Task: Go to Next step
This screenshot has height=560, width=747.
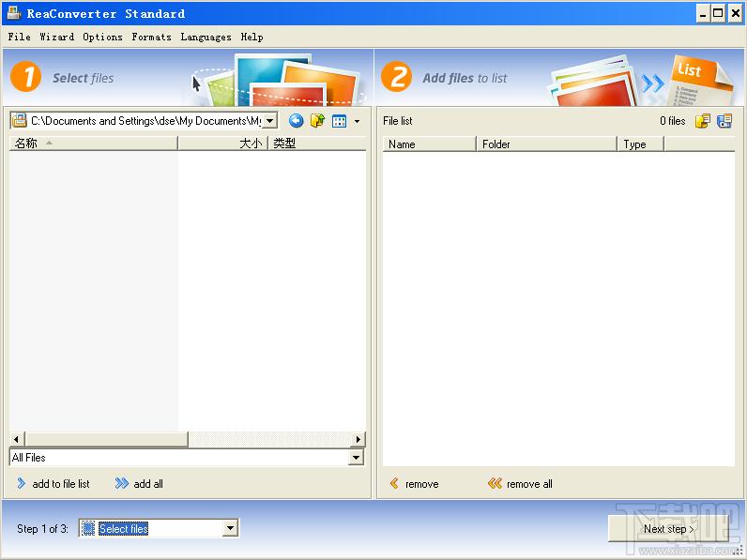Action: pos(668,528)
